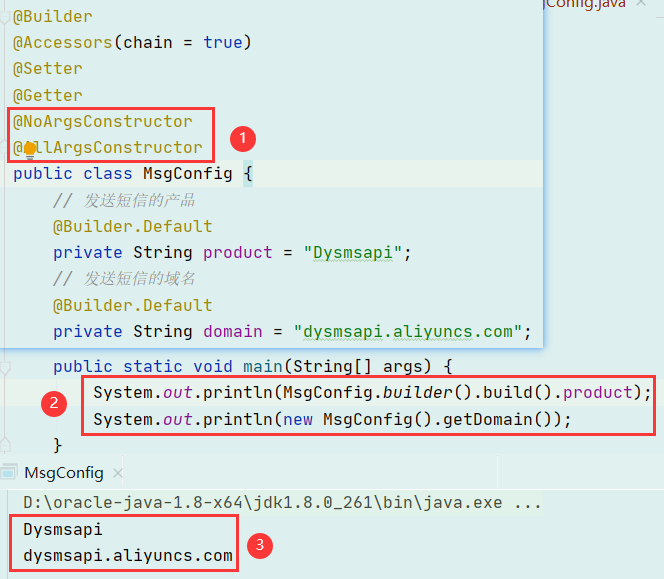Click the yellow lightbulb intention icon
This screenshot has height=579, width=664.
[x=30, y=150]
